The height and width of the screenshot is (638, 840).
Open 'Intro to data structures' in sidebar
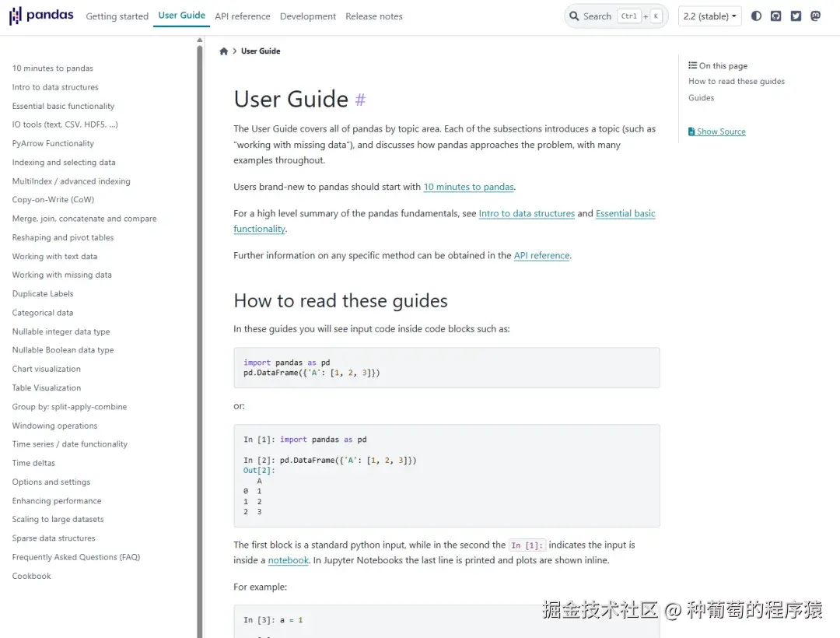[x=55, y=87]
